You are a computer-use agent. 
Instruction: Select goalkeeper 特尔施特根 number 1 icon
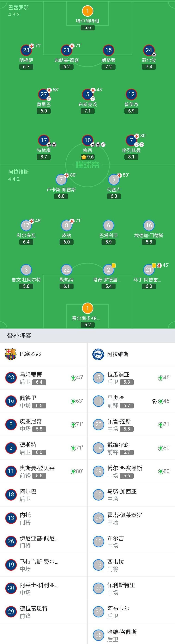click(x=88, y=11)
